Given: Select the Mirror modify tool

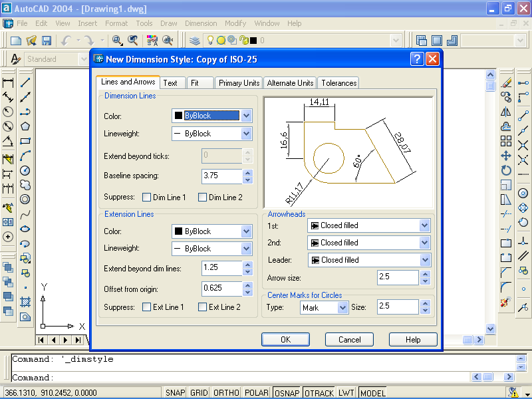Looking at the screenshot, I should 506,112.
